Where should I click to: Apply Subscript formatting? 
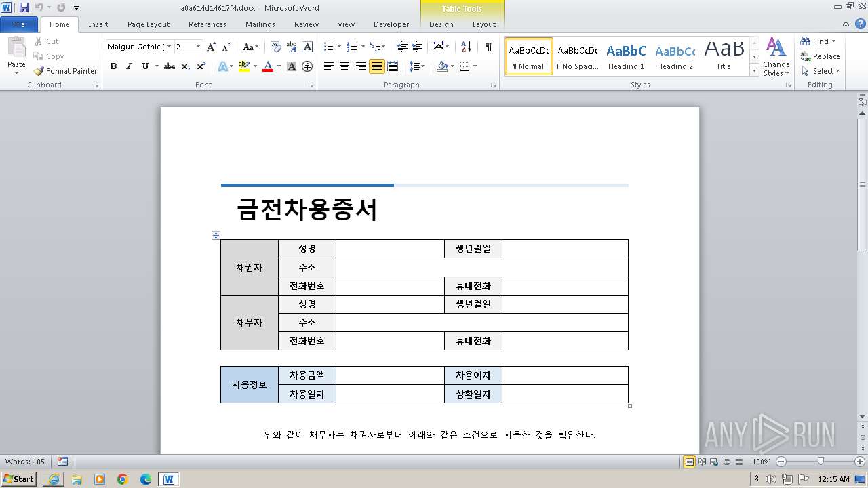pyautogui.click(x=186, y=66)
